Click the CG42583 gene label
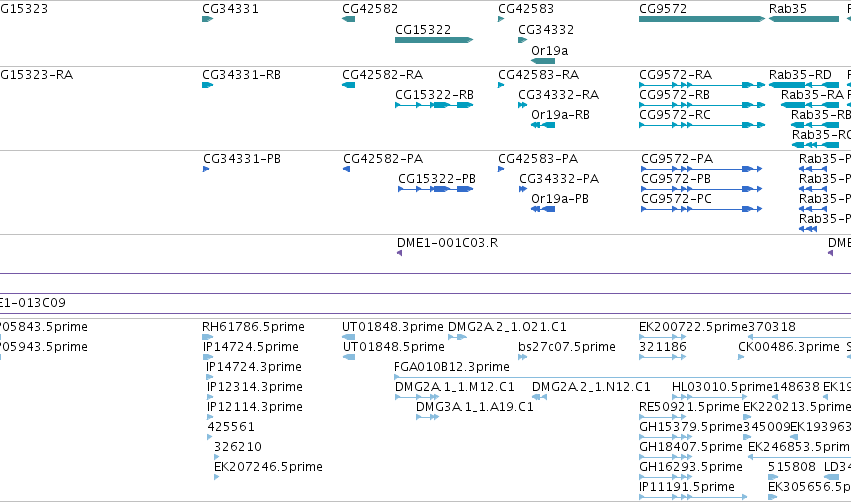 (526, 9)
